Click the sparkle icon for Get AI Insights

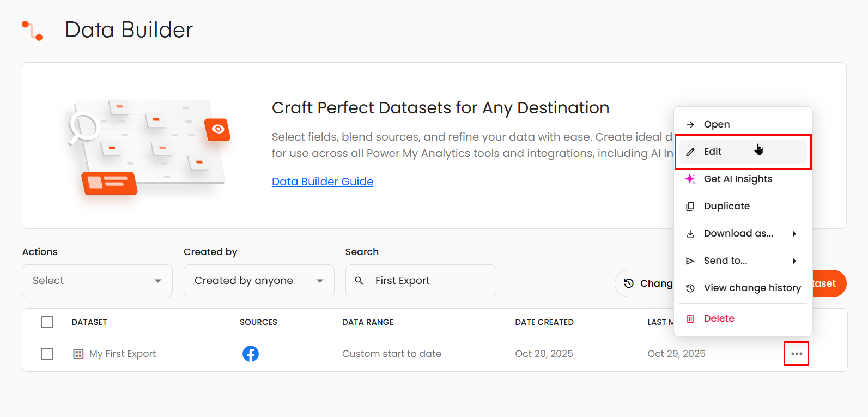coord(690,179)
